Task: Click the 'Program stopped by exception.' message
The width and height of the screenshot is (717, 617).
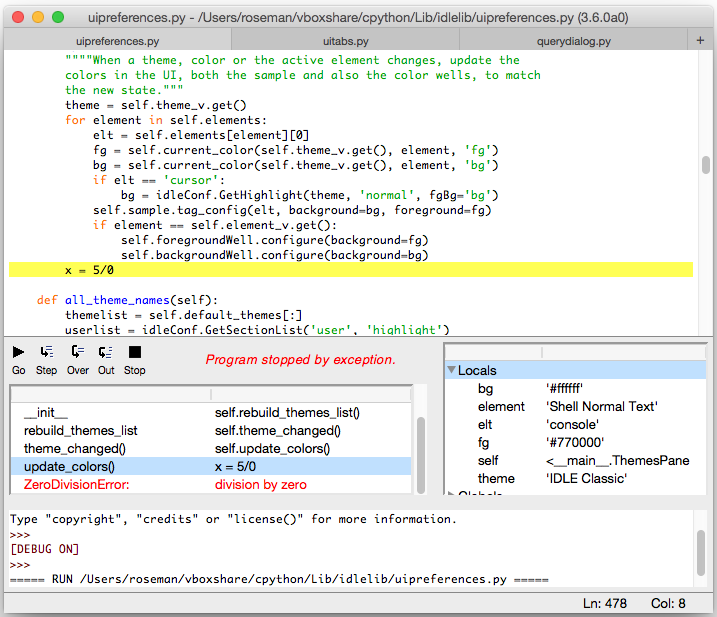Action: point(300,359)
